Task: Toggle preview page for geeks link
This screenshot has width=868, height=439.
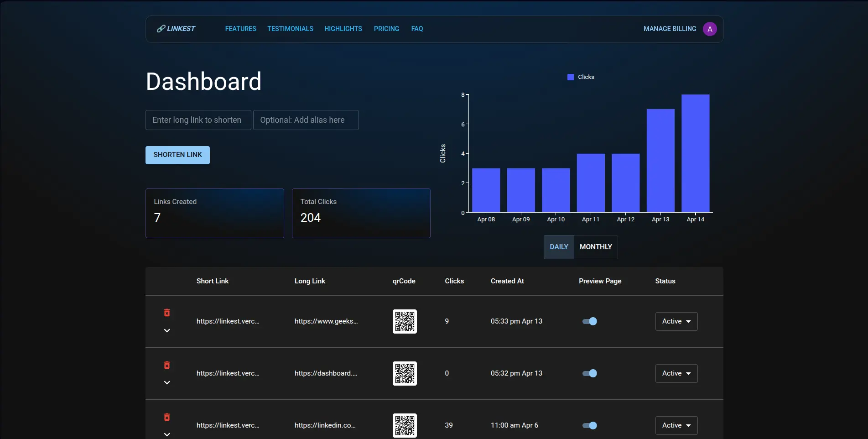Action: click(x=589, y=321)
